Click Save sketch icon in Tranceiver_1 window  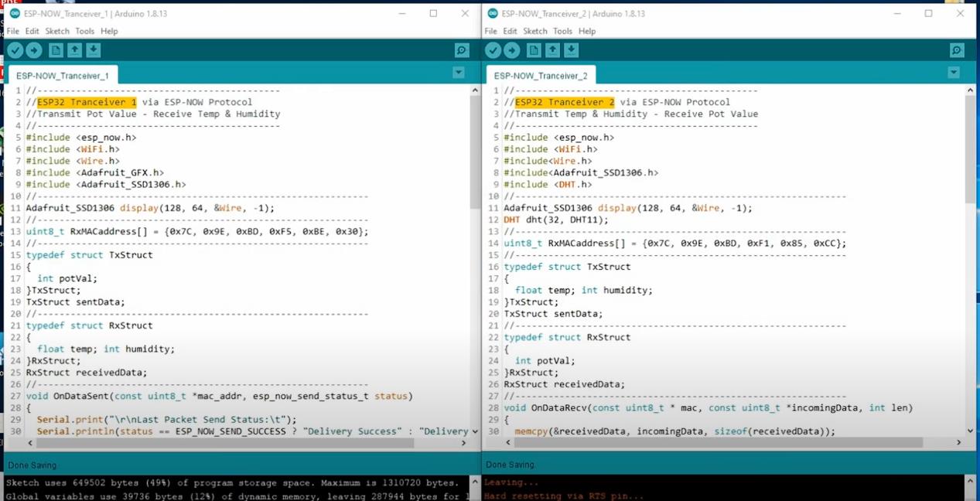pyautogui.click(x=93, y=50)
